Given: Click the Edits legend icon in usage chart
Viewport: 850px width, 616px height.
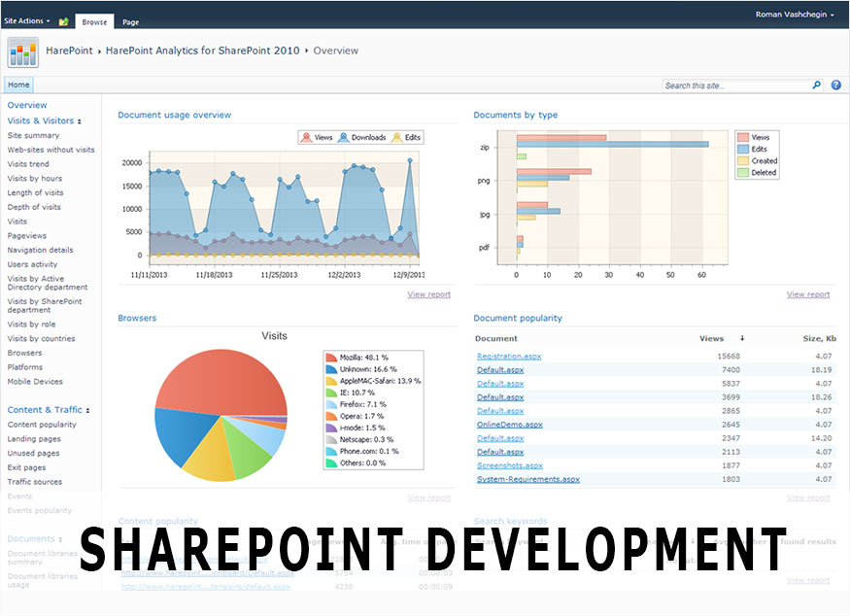Looking at the screenshot, I should (x=395, y=138).
